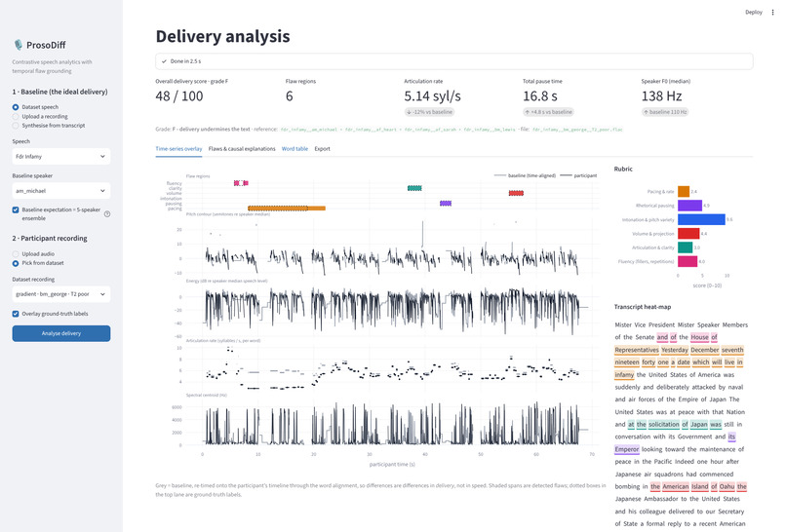Click the 16.8 s total pause time
786x532 pixels.
coord(540,96)
